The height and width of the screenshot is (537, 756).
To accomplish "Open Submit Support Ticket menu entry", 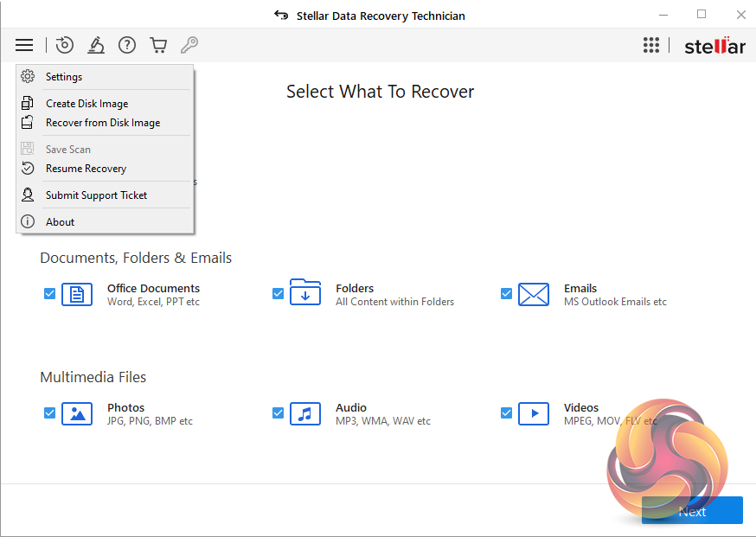I will (106, 195).
